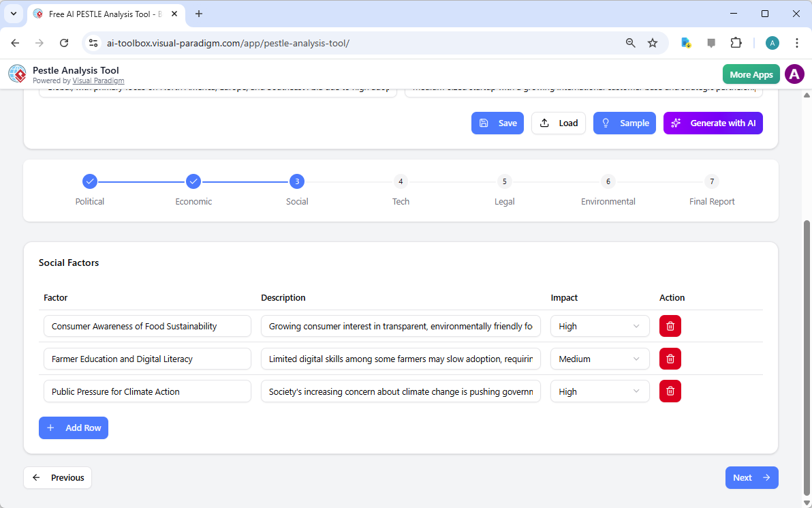Screen dimensions: 812x508
Task: Click the Add Row button
Action: (74, 428)
